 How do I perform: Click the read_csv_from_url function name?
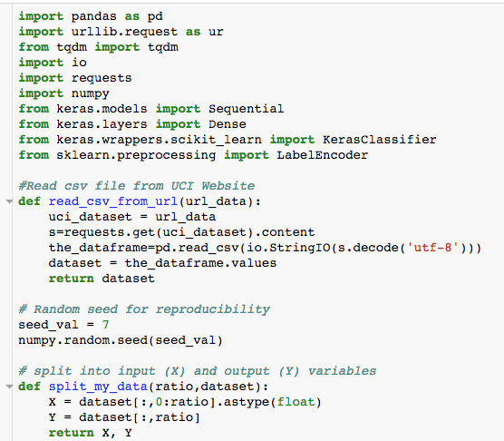pyautogui.click(x=112, y=201)
